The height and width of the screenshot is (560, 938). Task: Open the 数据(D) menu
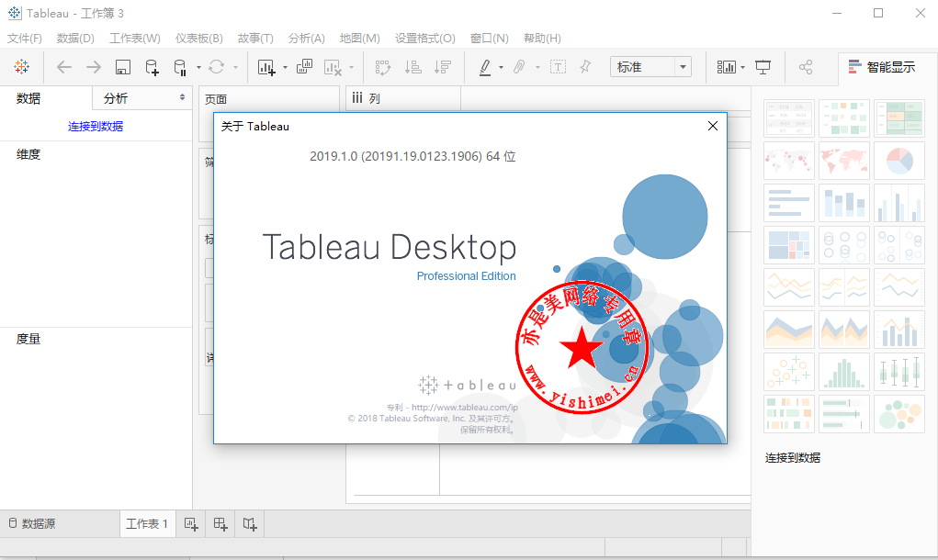(x=75, y=39)
